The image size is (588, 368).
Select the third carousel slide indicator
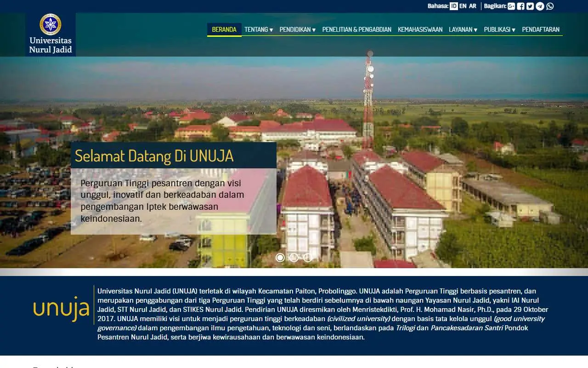(x=308, y=258)
